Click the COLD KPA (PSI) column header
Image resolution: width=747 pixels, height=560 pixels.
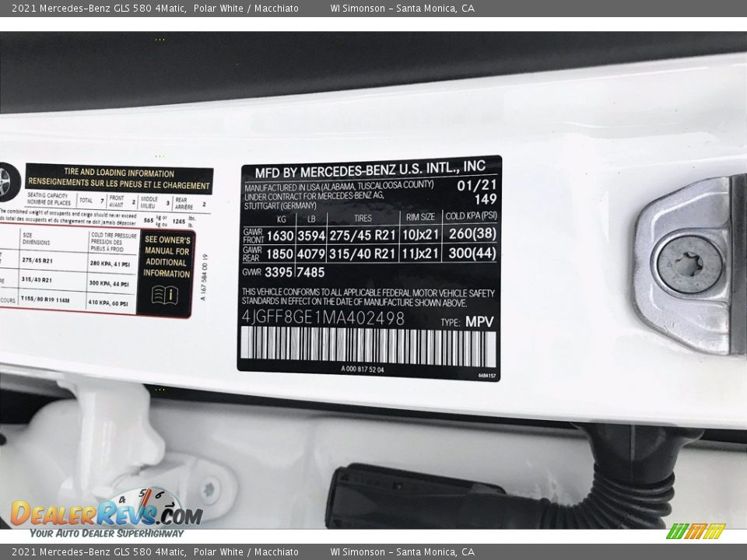tap(472, 215)
